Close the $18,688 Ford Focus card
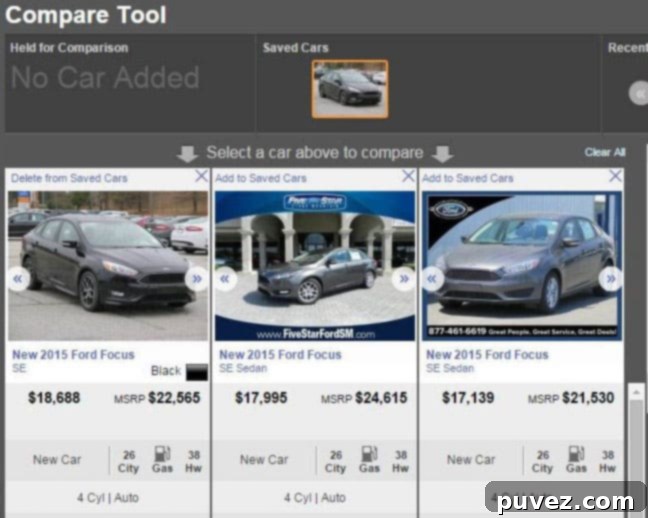648x518 pixels. pyautogui.click(x=201, y=176)
